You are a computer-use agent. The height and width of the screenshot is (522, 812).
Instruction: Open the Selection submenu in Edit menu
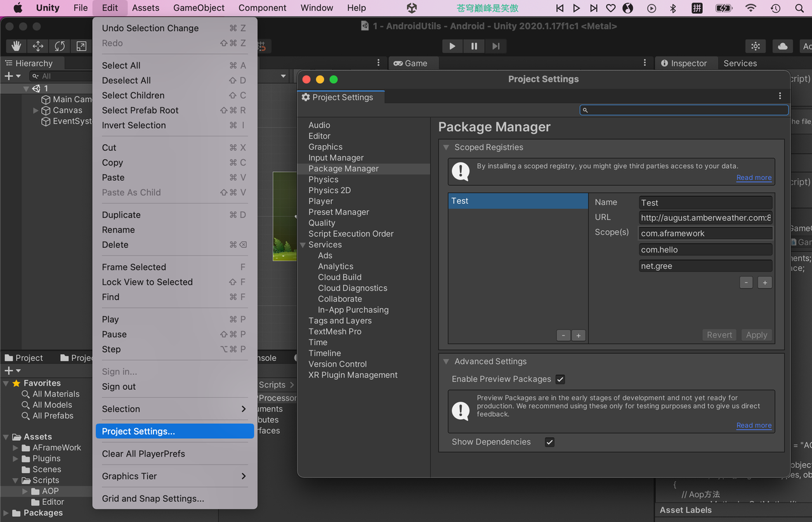click(174, 409)
